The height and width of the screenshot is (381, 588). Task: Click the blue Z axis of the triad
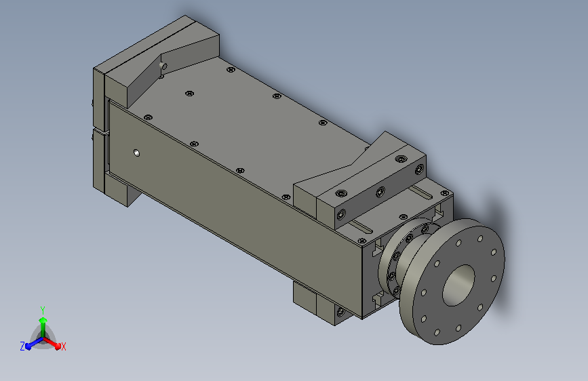pos(32,344)
